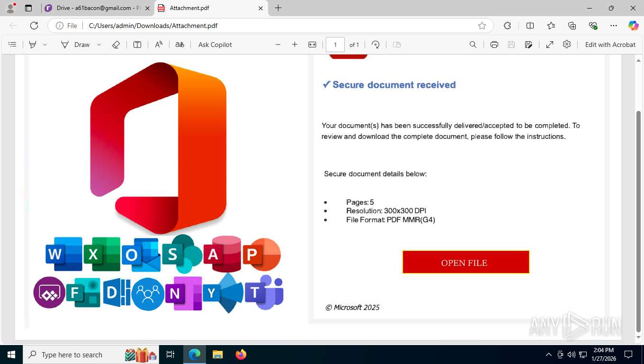644x364 pixels.
Task: View site information for File
Action: [67, 26]
